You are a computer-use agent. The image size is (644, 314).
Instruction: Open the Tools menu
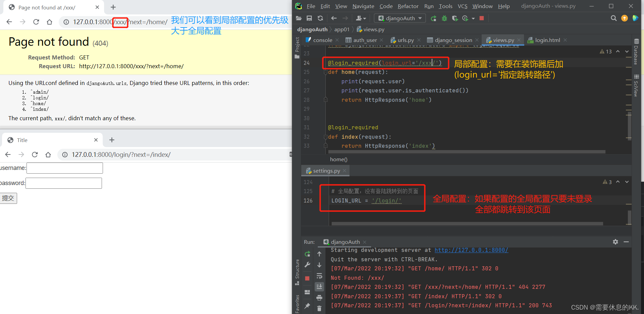coord(445,6)
